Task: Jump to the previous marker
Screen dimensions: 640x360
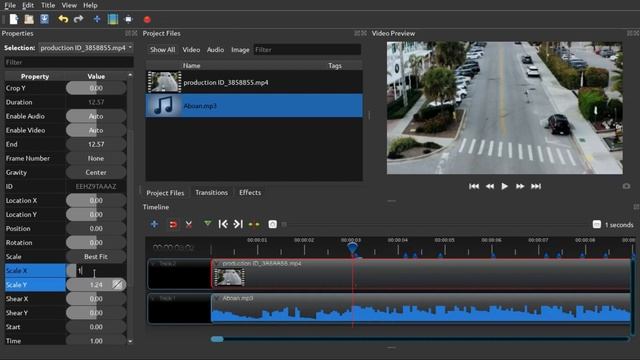Action: tap(223, 224)
